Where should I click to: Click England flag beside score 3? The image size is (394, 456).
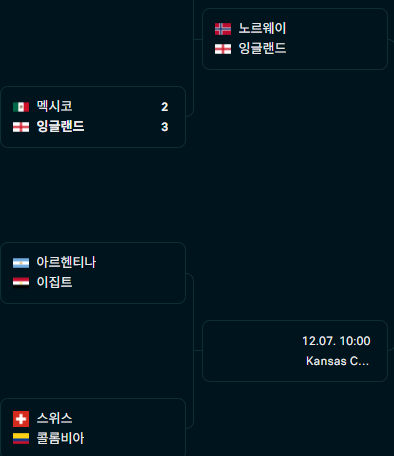[21, 127]
